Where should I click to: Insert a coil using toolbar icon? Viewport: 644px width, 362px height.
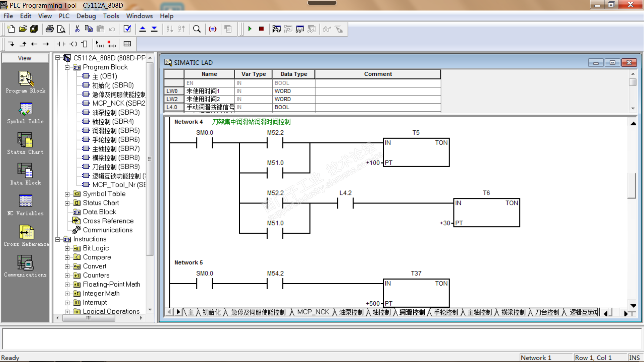pos(73,44)
